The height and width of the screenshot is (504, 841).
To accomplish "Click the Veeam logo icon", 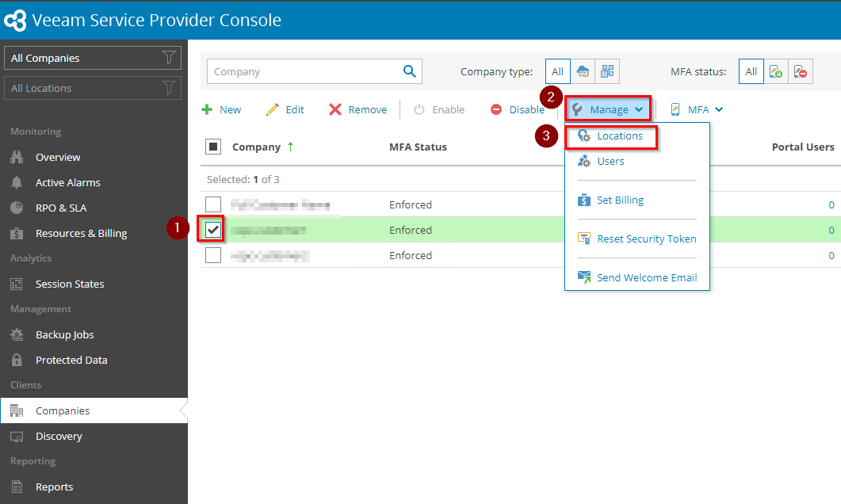I will [15, 21].
